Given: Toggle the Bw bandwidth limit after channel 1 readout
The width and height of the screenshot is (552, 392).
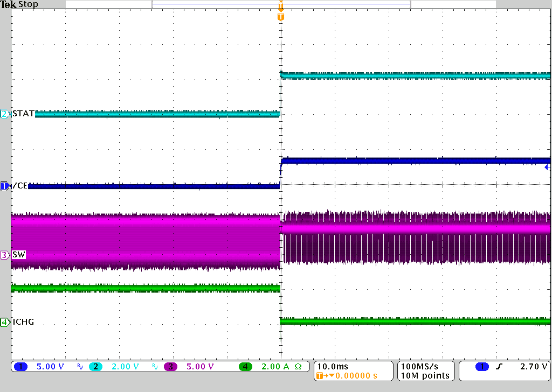Looking at the screenshot, I should click(x=80, y=367).
